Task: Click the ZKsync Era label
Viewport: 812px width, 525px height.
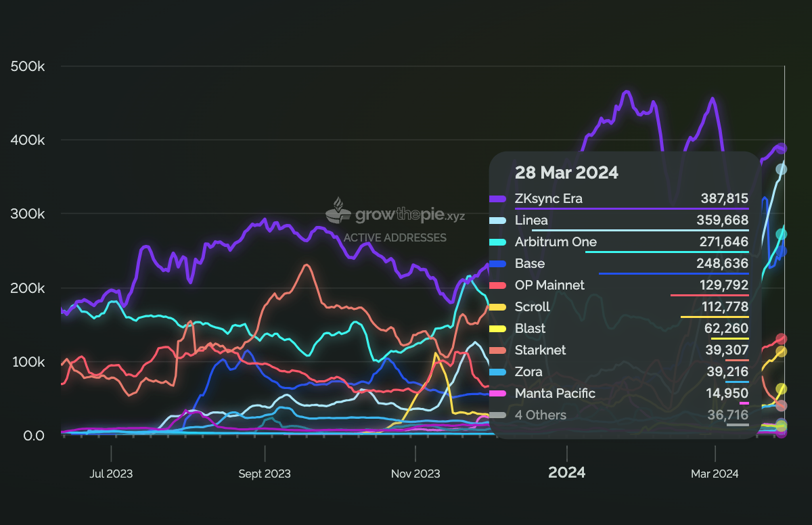Action: (548, 199)
